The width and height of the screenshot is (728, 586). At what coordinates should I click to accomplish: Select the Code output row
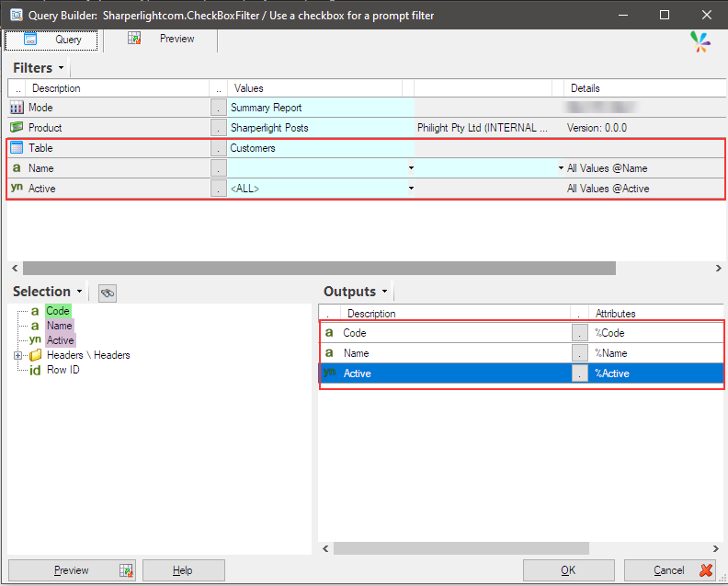point(521,333)
